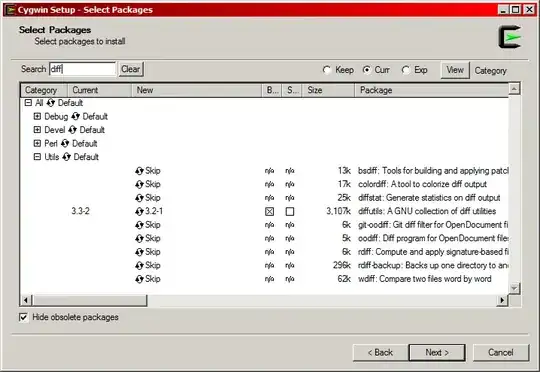Click the S... column header
540x372 pixels.
292,90
